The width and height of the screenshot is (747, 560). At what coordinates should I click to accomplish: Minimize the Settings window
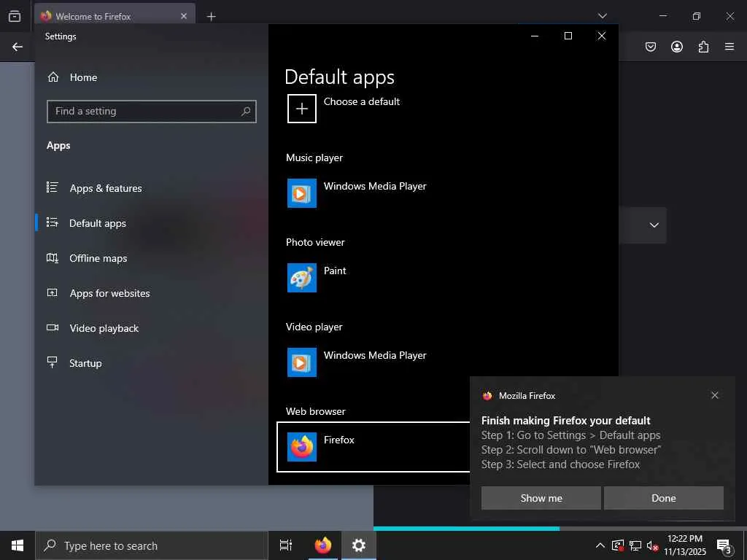(x=535, y=36)
